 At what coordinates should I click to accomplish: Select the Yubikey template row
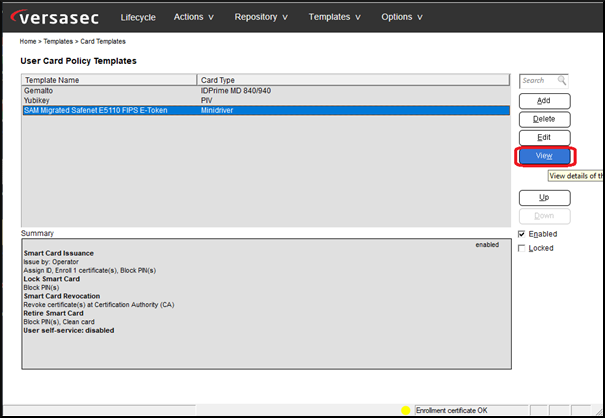point(266,100)
